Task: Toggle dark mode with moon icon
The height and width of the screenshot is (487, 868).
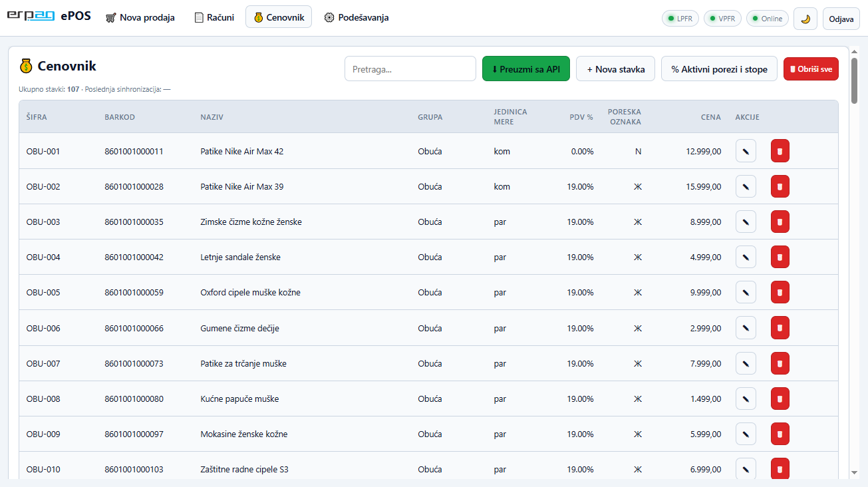Action: click(805, 19)
